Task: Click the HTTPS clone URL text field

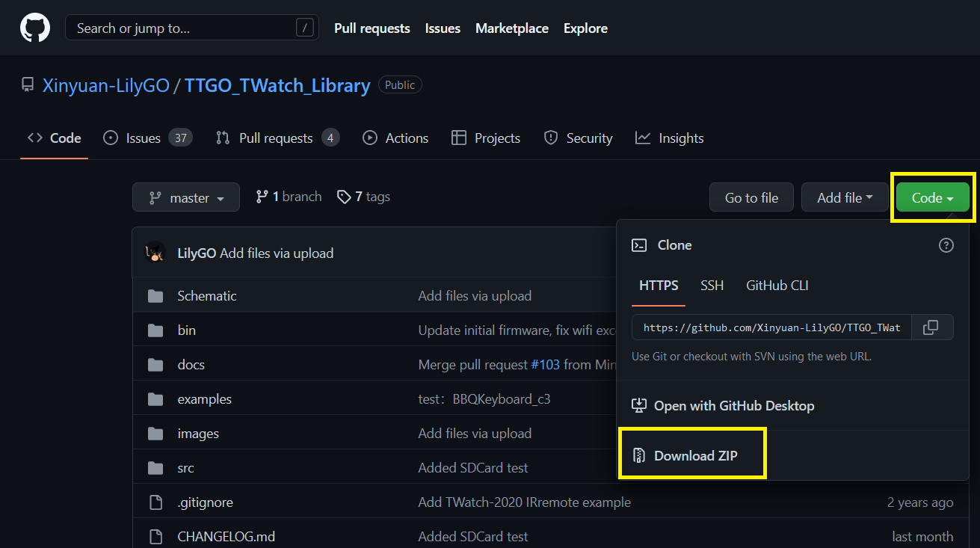Action: coord(771,327)
